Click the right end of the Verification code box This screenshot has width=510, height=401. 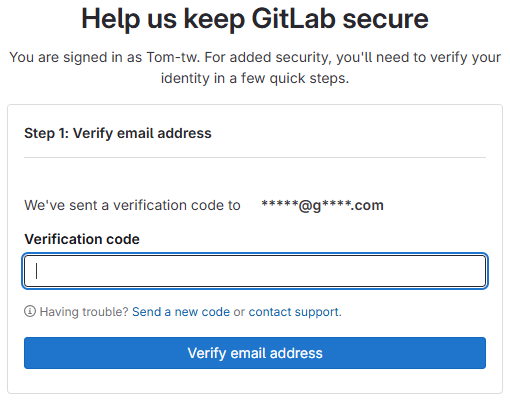(x=473, y=271)
